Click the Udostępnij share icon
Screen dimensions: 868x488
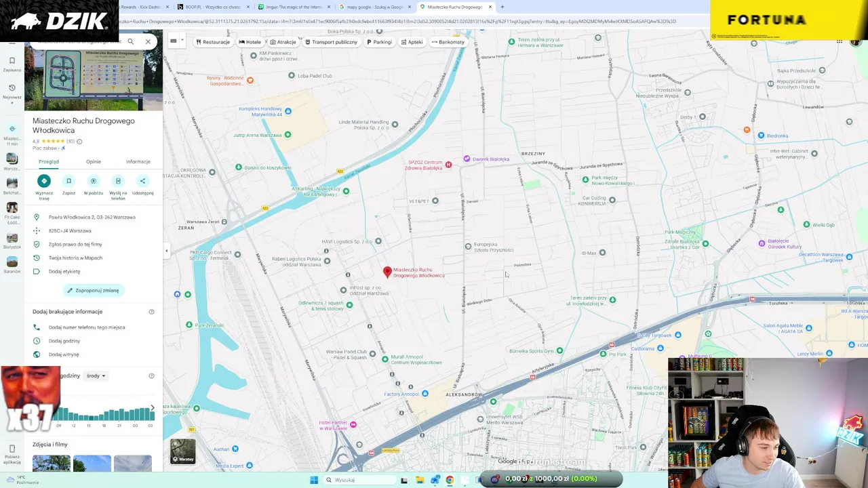click(142, 181)
